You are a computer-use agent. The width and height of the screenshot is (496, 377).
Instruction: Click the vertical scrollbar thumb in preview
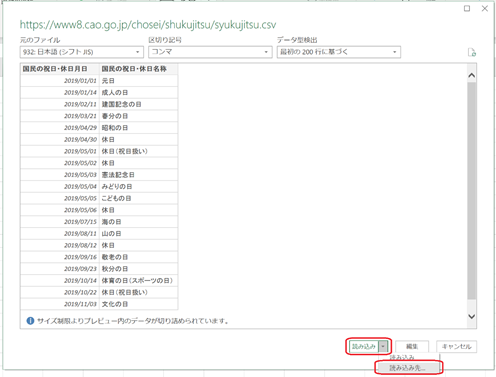471,191
